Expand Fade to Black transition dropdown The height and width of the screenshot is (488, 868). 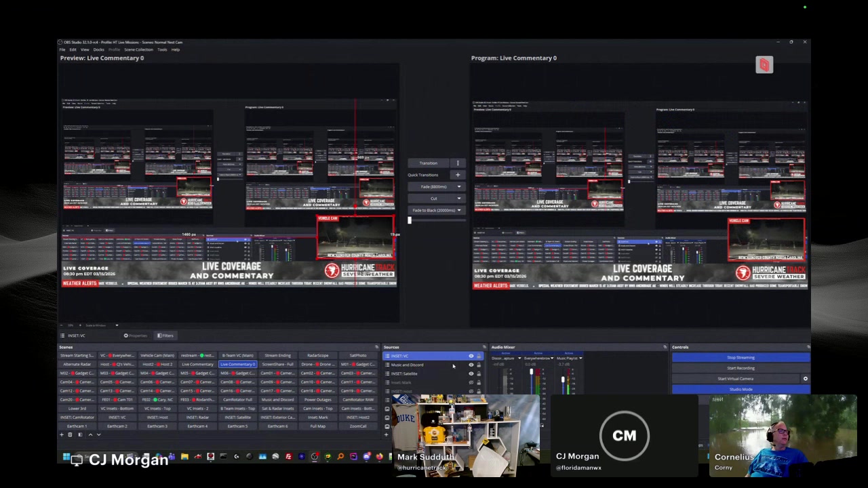click(459, 210)
